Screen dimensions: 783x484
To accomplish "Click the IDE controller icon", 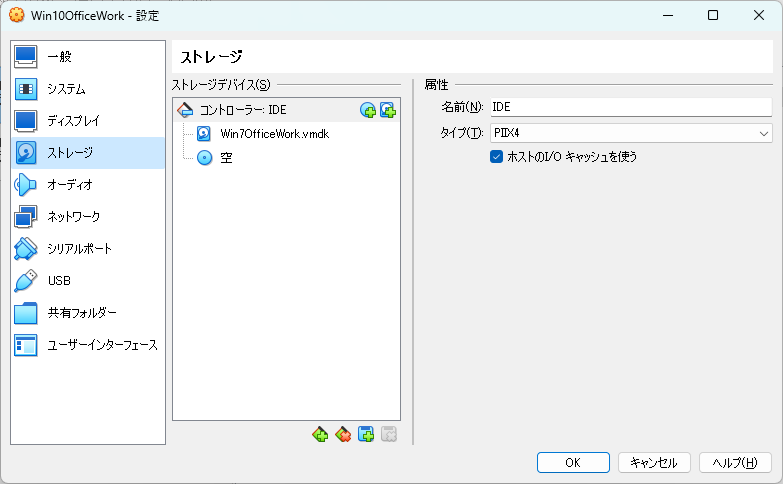I will pos(185,110).
